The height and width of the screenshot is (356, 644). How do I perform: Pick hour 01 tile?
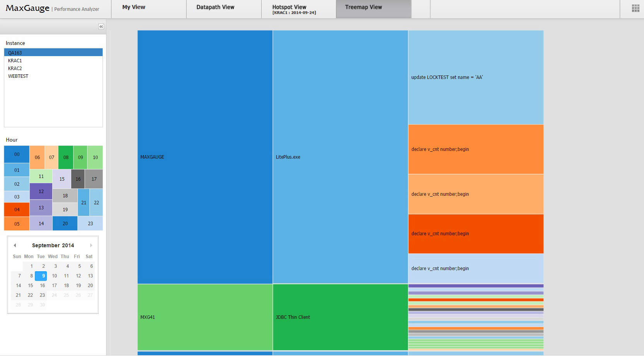(17, 170)
